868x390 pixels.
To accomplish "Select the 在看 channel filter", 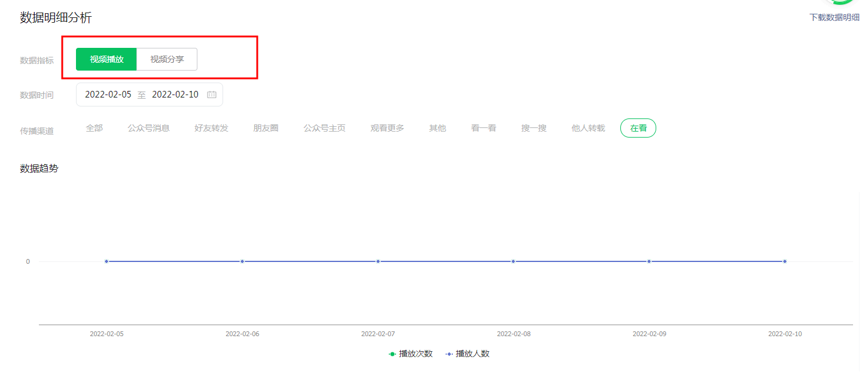I will click(638, 128).
